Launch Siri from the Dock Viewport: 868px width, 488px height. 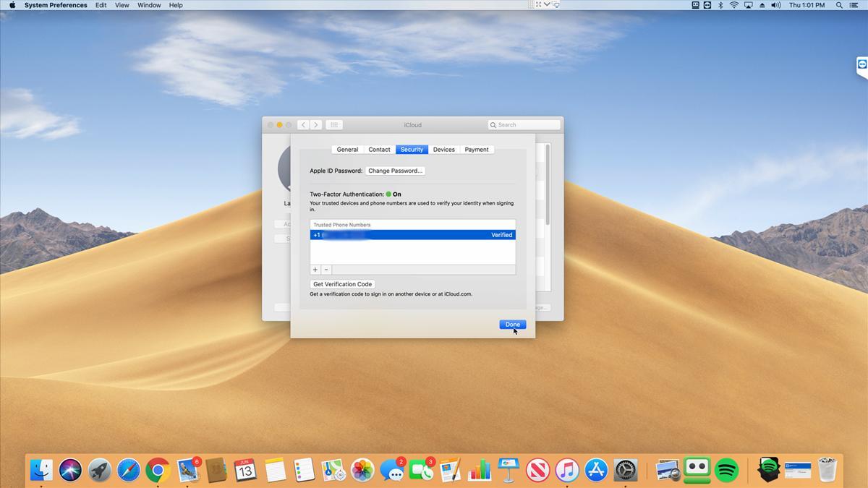tap(71, 470)
